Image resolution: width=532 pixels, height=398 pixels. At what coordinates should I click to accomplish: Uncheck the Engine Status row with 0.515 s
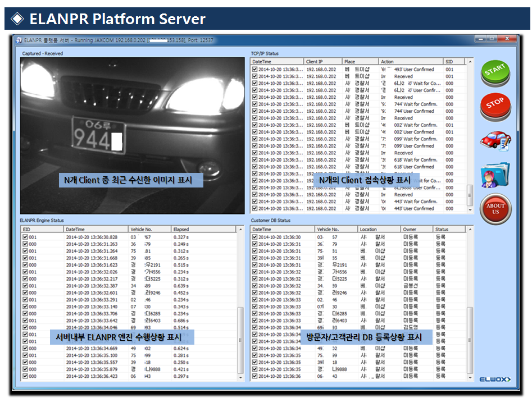[x=25, y=265]
